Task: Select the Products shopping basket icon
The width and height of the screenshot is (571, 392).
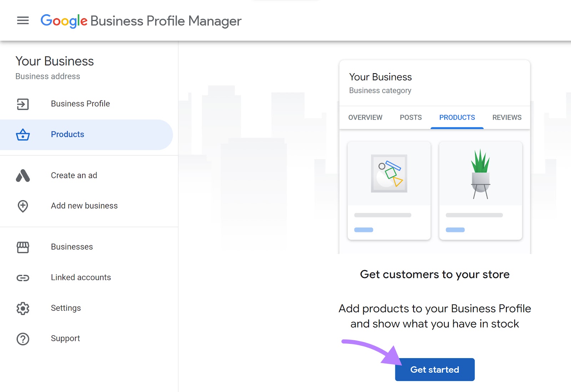Action: click(22, 135)
